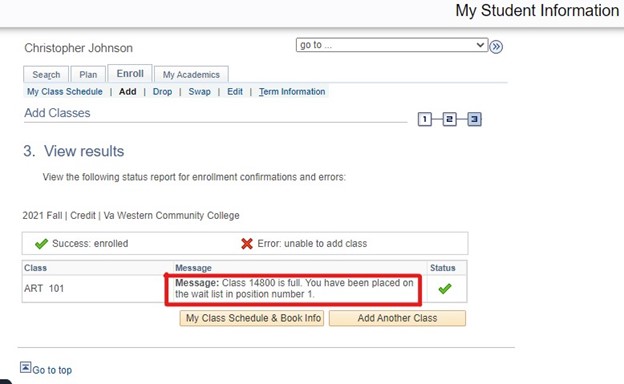Select step 2 progress indicator icon
The width and height of the screenshot is (624, 384).
click(x=449, y=119)
